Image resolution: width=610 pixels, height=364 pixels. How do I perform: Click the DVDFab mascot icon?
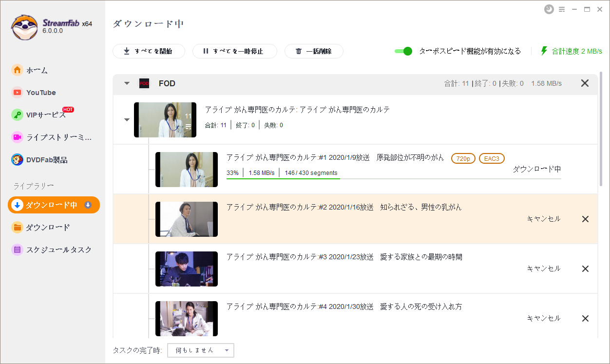coord(18,160)
